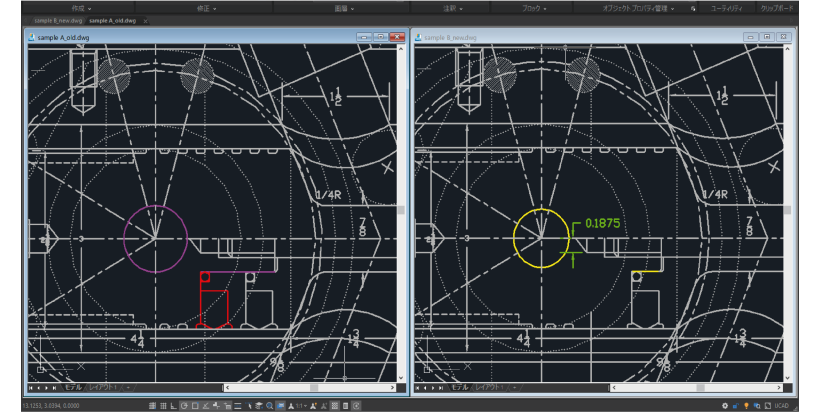Switch to sample B_new.dwg file tab

[x=58, y=21]
